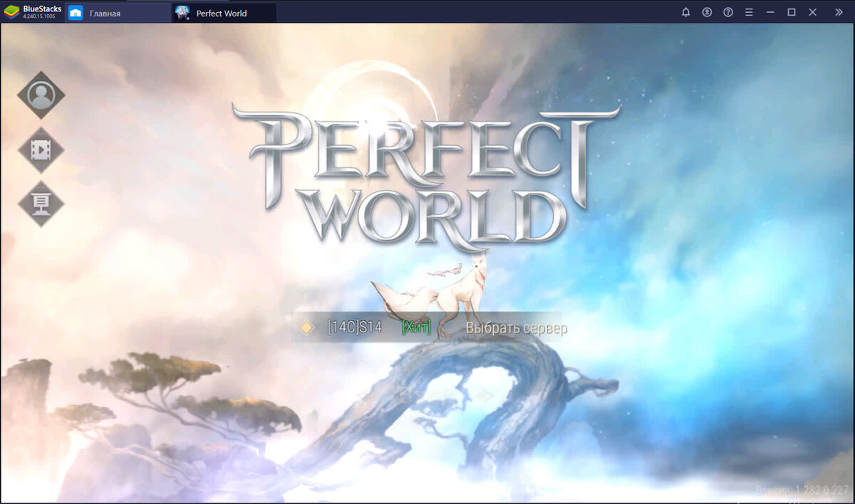This screenshot has height=504, width=855.
Task: Switch to the Главная tab
Action: 118,13
